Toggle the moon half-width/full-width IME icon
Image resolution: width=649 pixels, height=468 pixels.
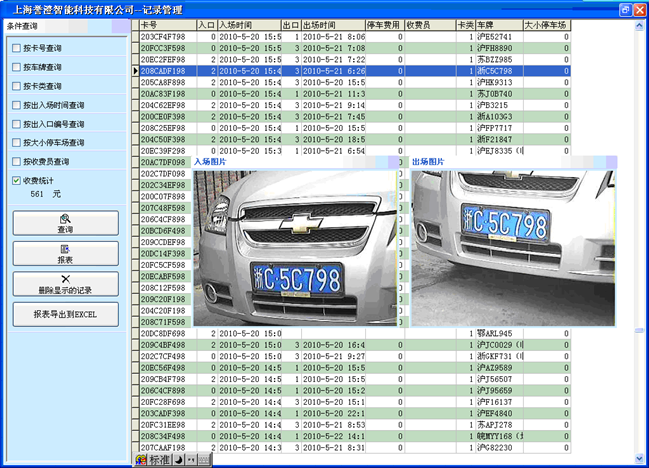[177, 461]
